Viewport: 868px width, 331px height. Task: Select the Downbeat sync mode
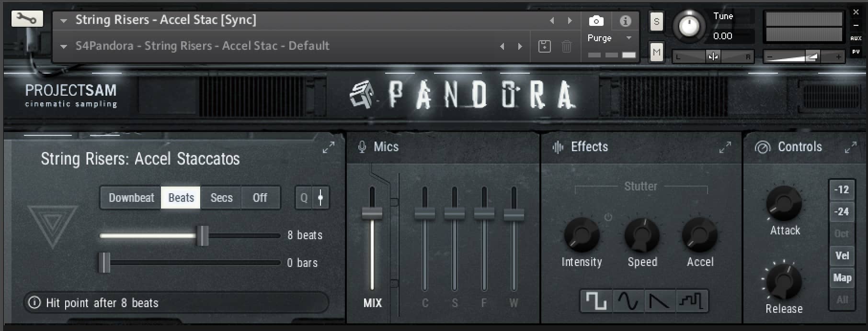[x=131, y=198]
